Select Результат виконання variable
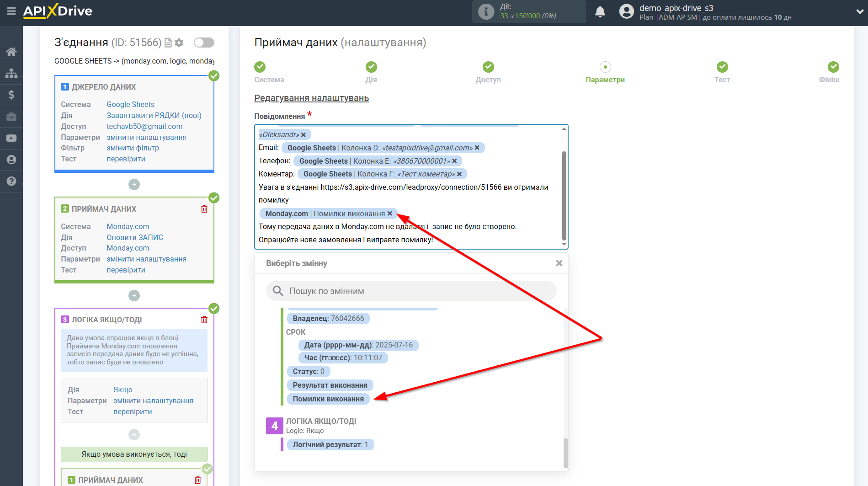The height and width of the screenshot is (486, 868). point(330,385)
